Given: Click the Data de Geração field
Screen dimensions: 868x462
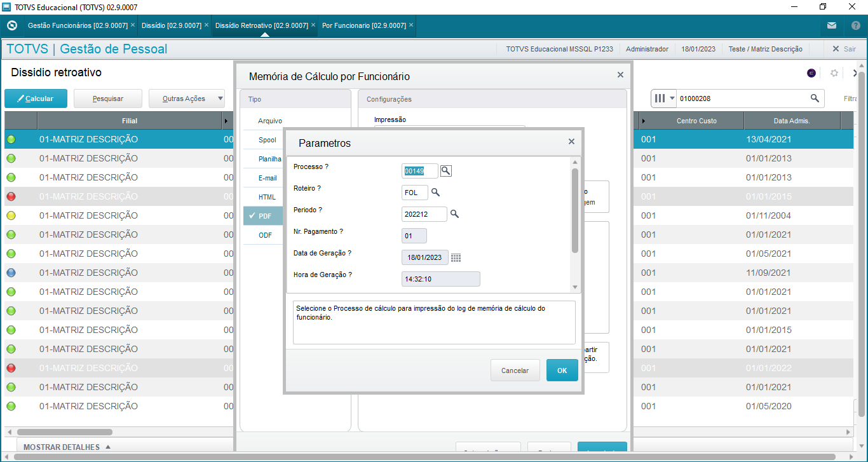Looking at the screenshot, I should 425,257.
